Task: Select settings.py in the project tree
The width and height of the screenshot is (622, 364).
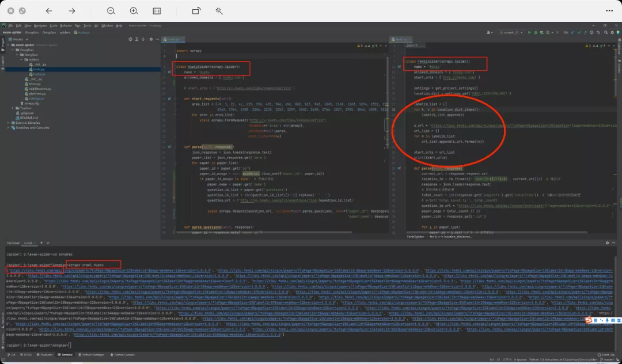Action: tap(36, 98)
